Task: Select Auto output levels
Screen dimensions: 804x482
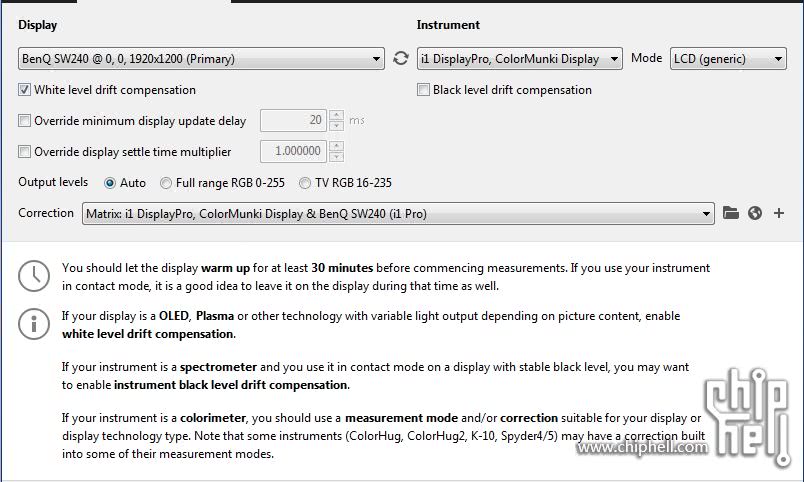Action: [x=110, y=183]
